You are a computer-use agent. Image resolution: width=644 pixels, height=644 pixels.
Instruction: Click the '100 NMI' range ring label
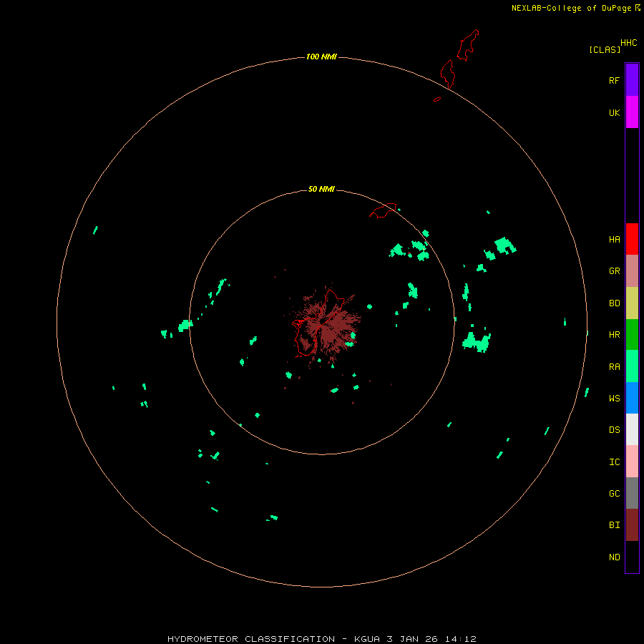pos(321,57)
